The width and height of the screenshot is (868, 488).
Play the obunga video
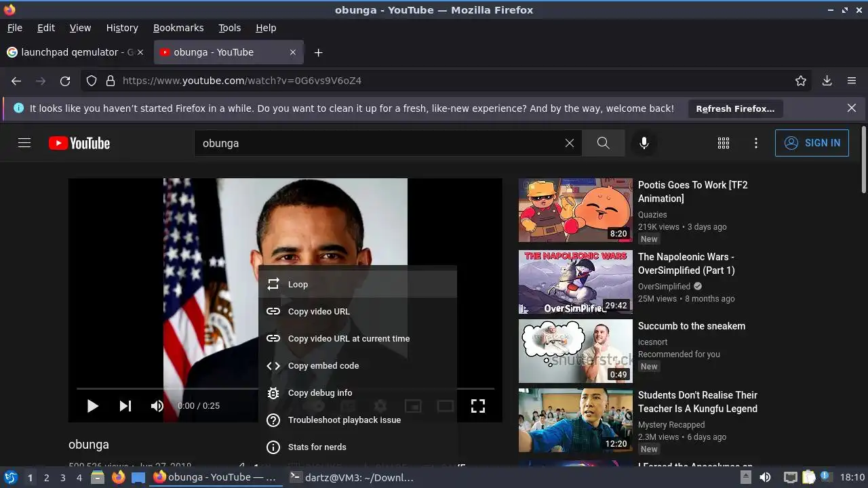pos(93,406)
